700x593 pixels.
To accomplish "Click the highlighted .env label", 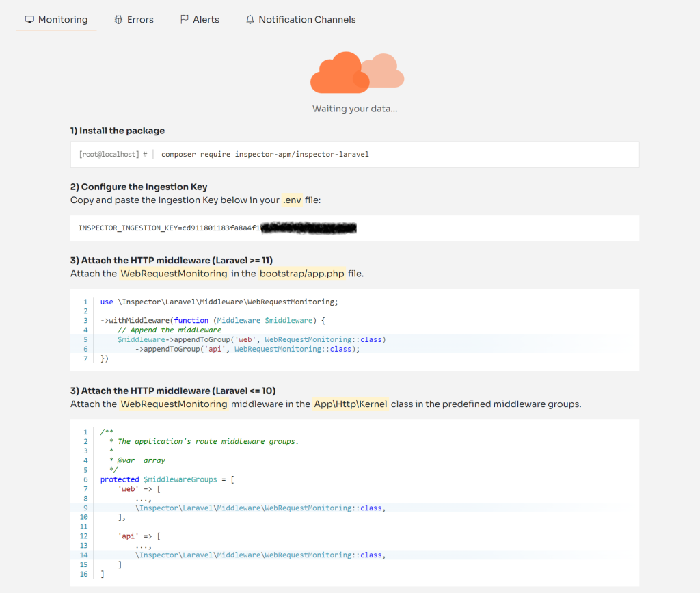I will click(x=292, y=200).
